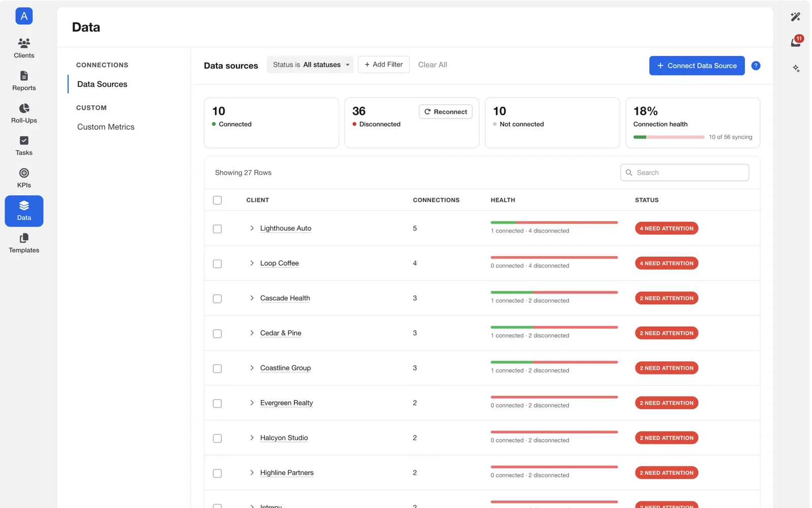Expand the Coastline Group row chevron

(252, 368)
